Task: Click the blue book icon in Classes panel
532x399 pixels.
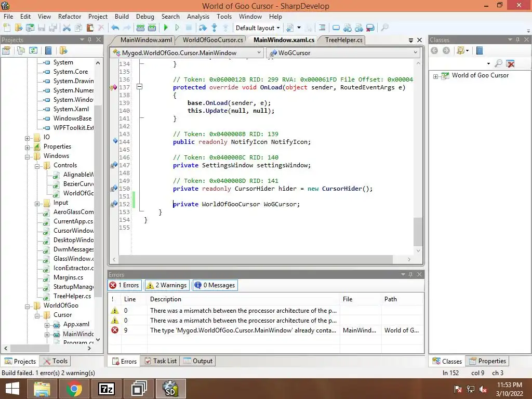Action: click(x=480, y=51)
